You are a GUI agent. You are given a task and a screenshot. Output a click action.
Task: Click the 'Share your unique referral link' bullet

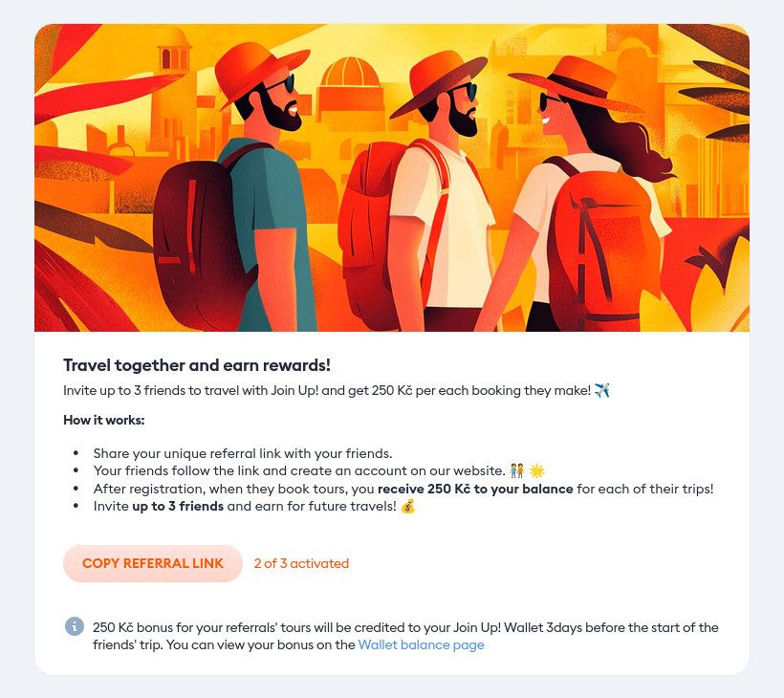coord(243,453)
